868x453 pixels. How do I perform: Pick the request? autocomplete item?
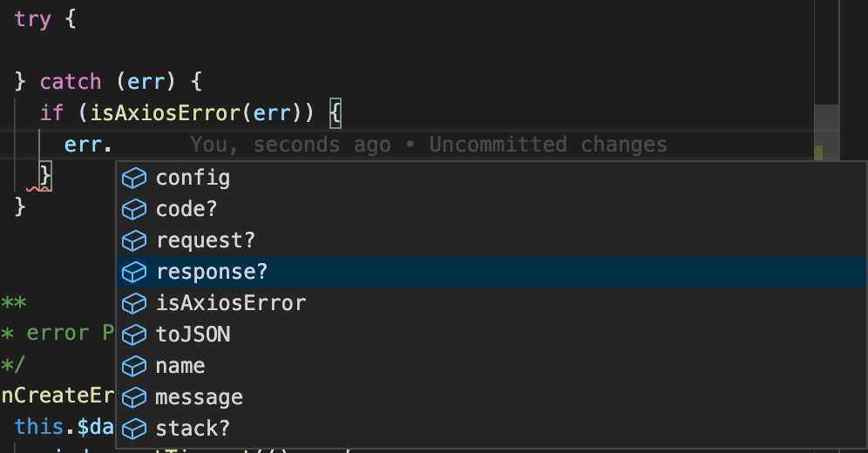492,241
